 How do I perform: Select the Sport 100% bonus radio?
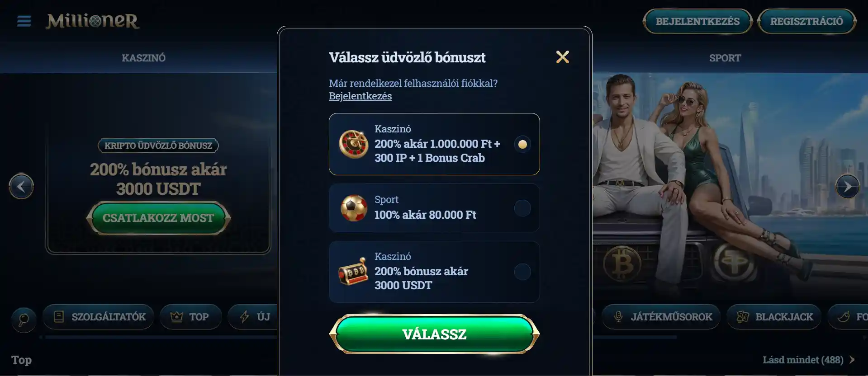tap(522, 208)
